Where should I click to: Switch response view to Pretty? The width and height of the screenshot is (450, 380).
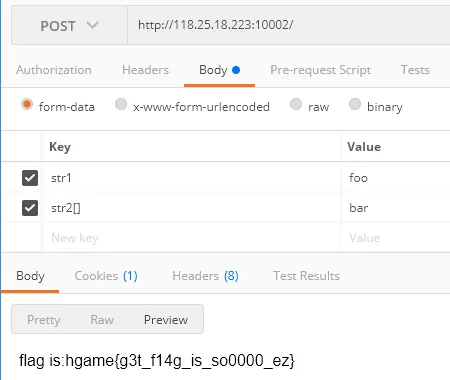[x=44, y=320]
